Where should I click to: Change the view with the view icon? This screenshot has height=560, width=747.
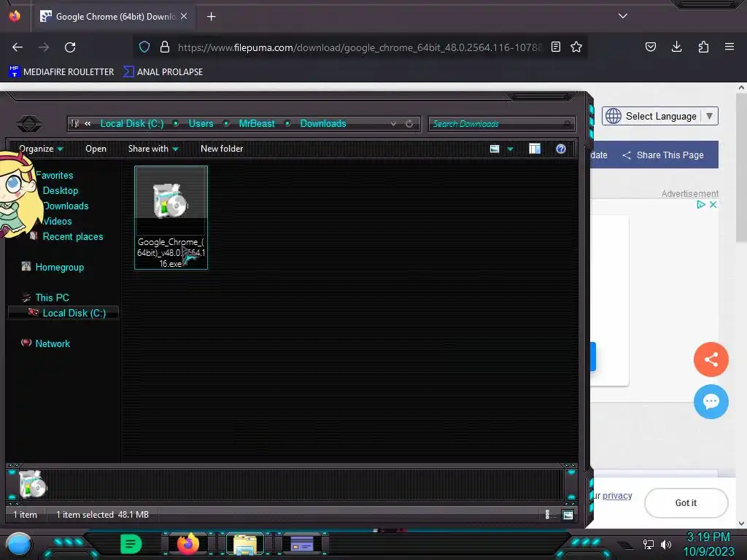(495, 149)
